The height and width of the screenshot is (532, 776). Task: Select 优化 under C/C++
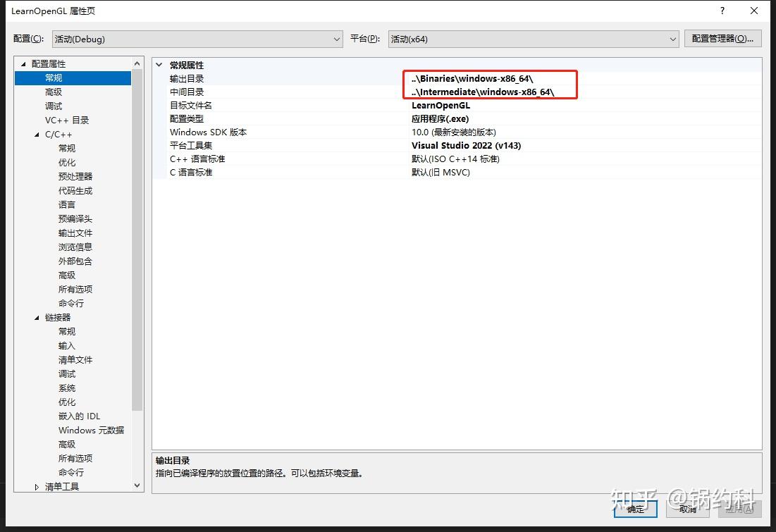click(x=67, y=162)
